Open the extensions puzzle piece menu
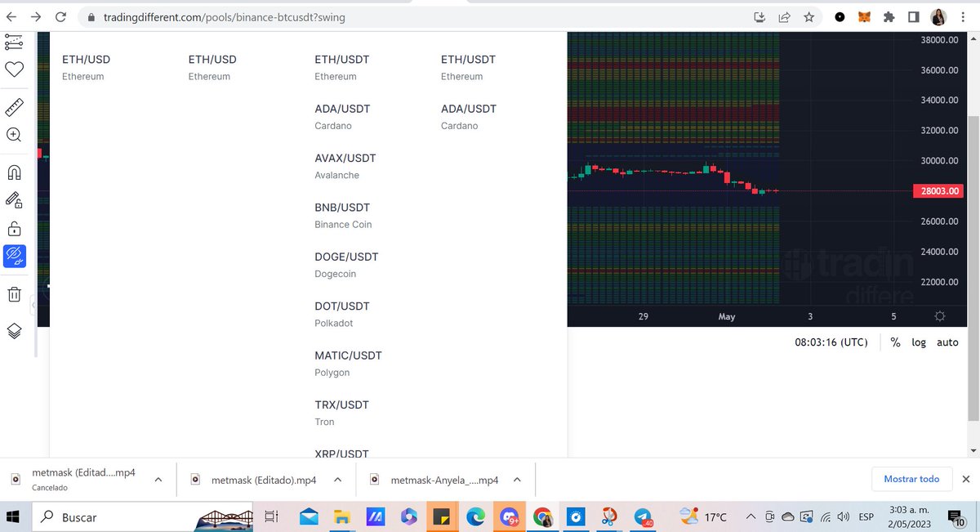This screenshot has height=532, width=980. tap(889, 16)
